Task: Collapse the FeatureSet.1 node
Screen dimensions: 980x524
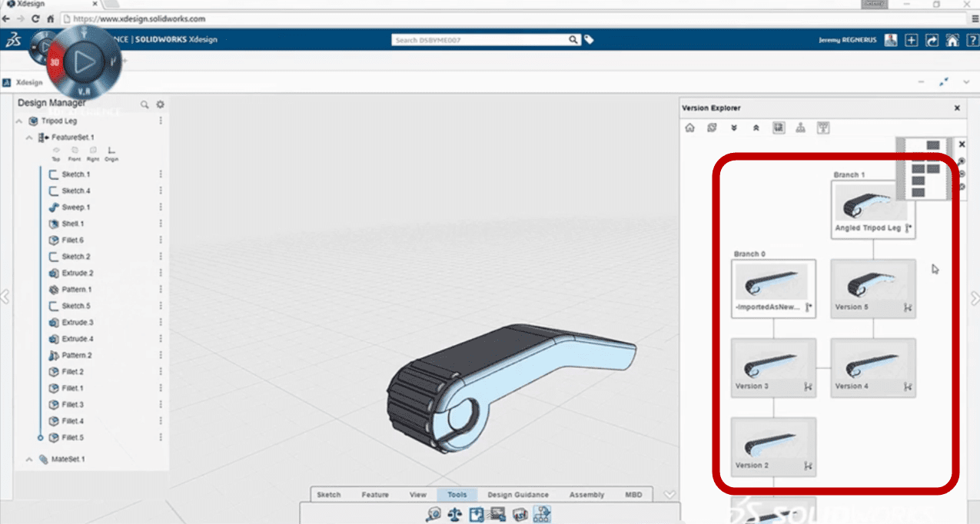Action: [29, 138]
